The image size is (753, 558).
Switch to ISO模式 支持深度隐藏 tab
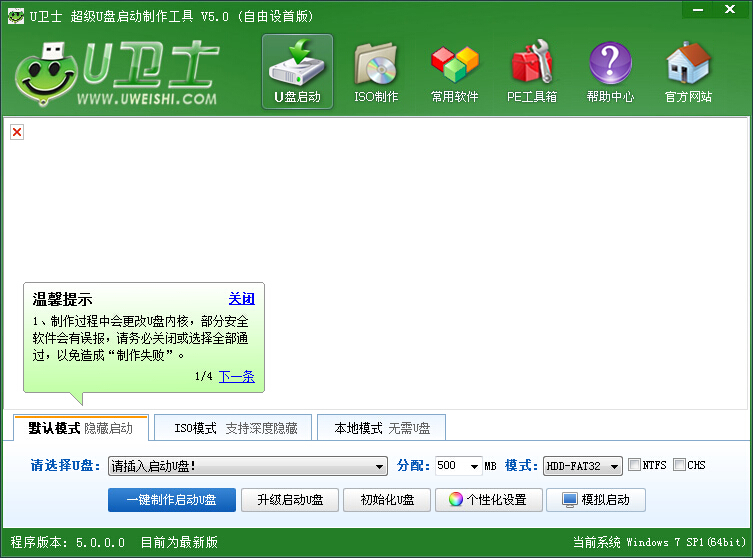point(233,428)
